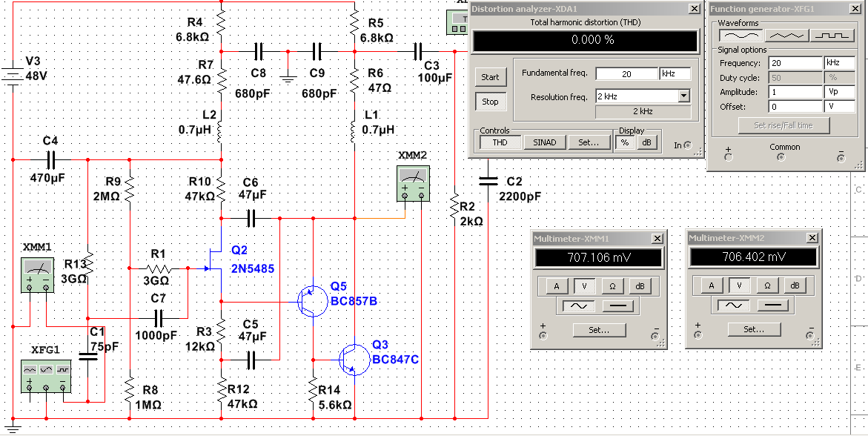Viewport: 868px width, 436px height.
Task: Select triangle waveform in Function generator
Action: coord(786,35)
